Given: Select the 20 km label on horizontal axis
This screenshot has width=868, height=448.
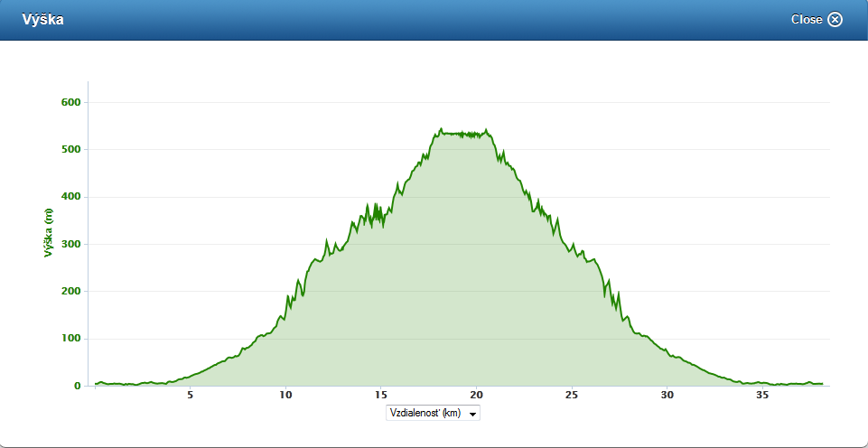Looking at the screenshot, I should click(x=476, y=396).
